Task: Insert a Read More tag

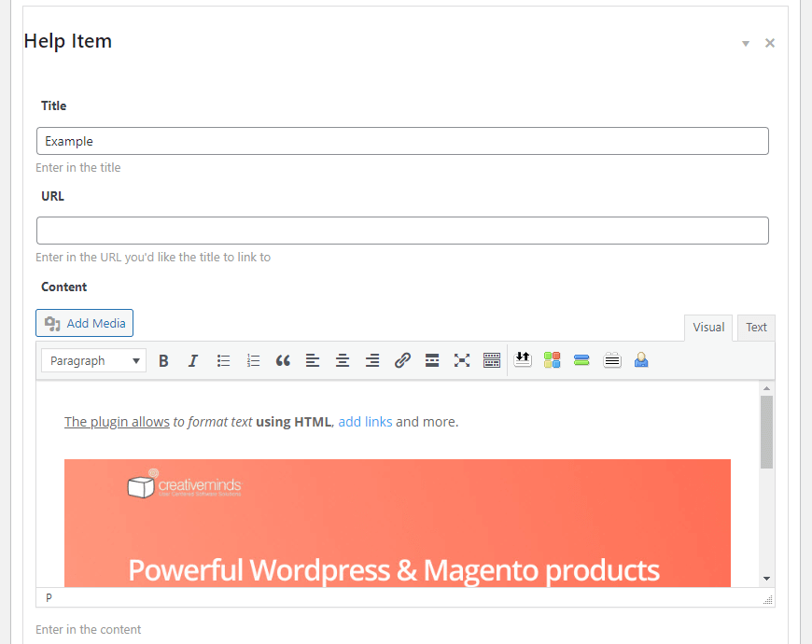Action: click(x=432, y=360)
